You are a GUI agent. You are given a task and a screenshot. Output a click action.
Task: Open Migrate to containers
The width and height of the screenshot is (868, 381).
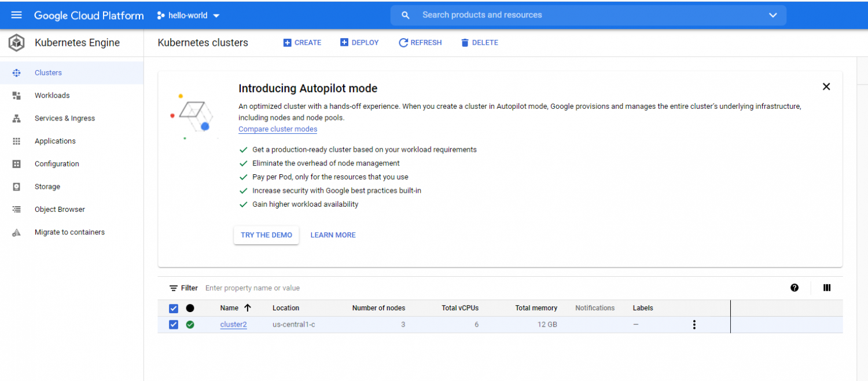pyautogui.click(x=69, y=232)
